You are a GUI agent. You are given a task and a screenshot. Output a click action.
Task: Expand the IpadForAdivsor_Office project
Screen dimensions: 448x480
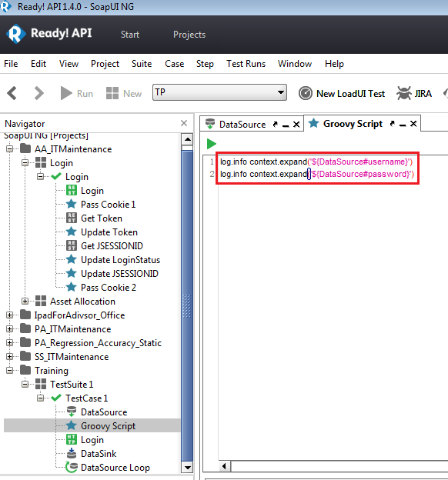[x=9, y=315]
